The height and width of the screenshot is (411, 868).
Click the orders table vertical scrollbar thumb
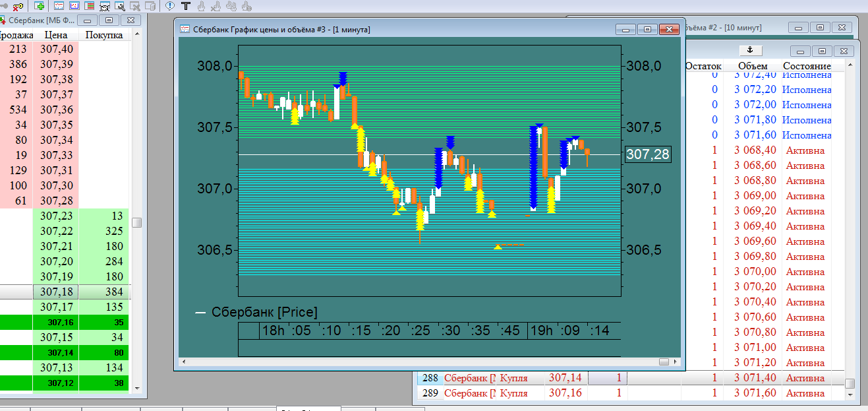tap(850, 383)
